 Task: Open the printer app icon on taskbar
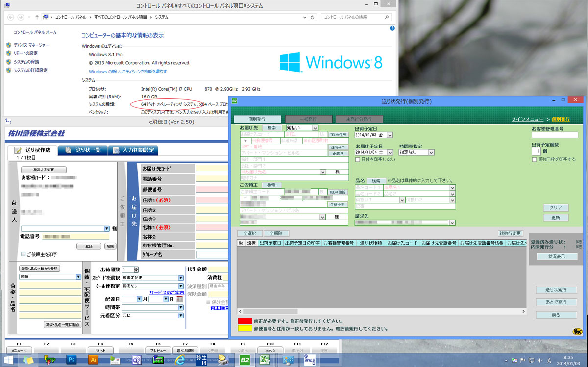pos(222,360)
